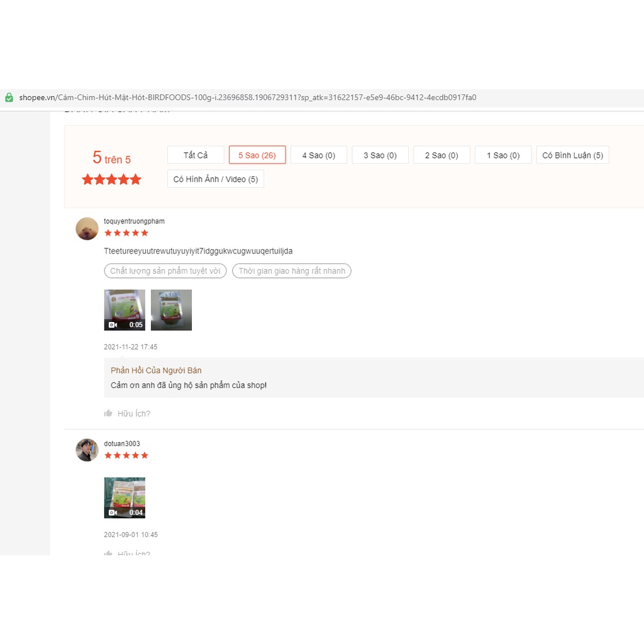The image size is (644, 644).
Task: Click the toquyentruongpham username link
Action: click(x=134, y=221)
